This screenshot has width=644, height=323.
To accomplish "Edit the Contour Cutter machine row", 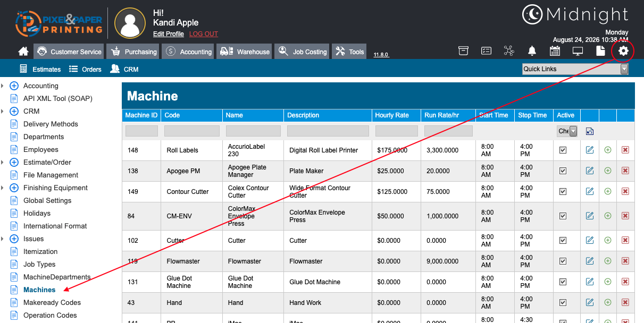I will click(590, 192).
